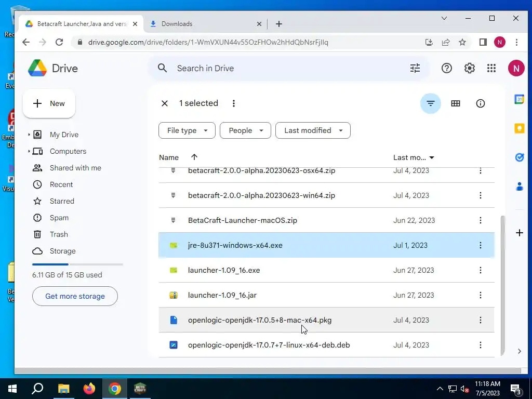This screenshot has height=399, width=532.
Task: Get add-ons with the plus icon
Action: (x=519, y=233)
